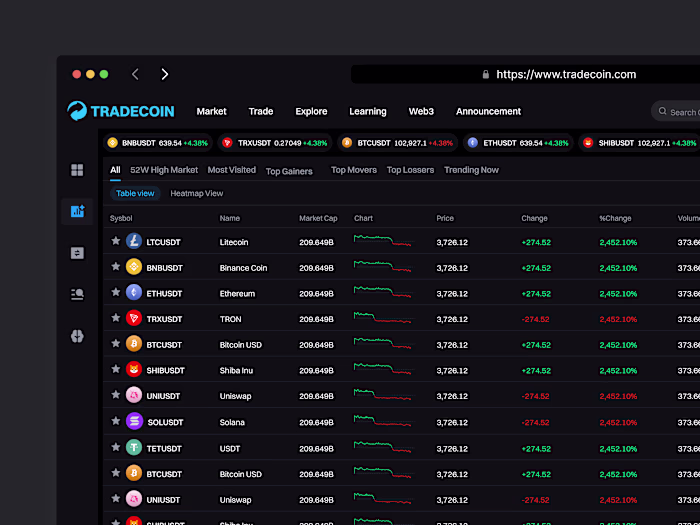Viewport: 700px width, 525px height.
Task: Open the brain AI icon in sidebar
Action: coord(77,336)
